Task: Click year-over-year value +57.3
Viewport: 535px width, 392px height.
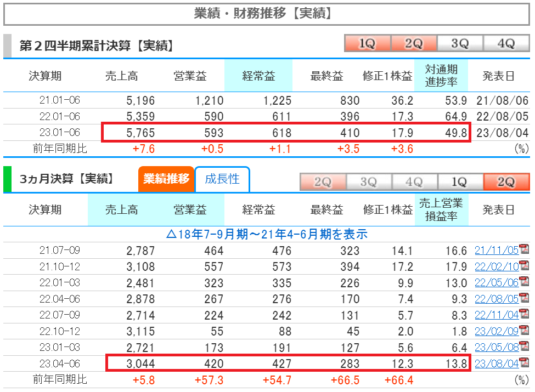Action: click(x=209, y=380)
